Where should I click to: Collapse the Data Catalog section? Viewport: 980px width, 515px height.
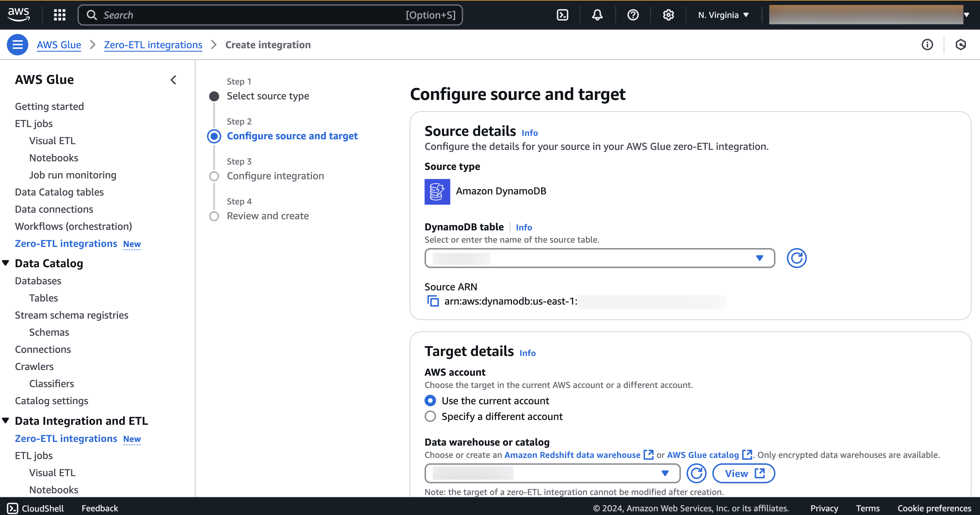tap(6, 263)
